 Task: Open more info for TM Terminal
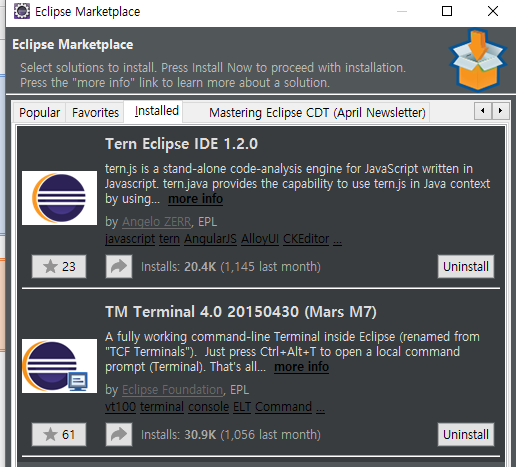click(x=301, y=367)
